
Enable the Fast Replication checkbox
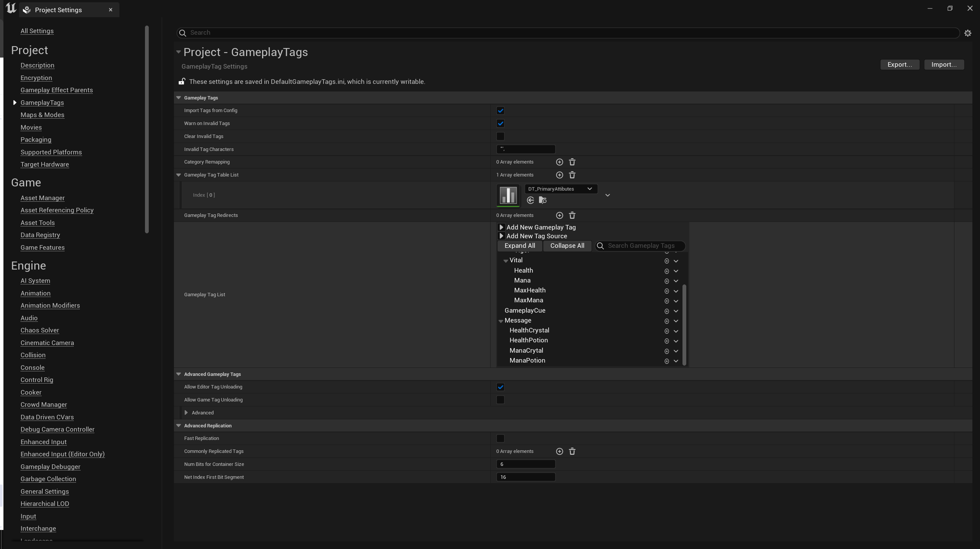500,438
